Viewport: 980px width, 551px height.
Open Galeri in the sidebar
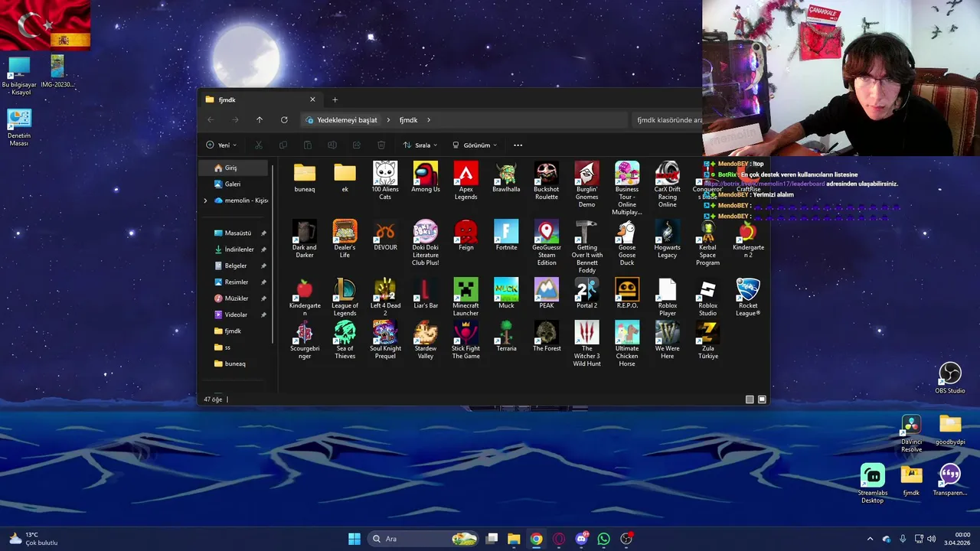[x=233, y=184]
